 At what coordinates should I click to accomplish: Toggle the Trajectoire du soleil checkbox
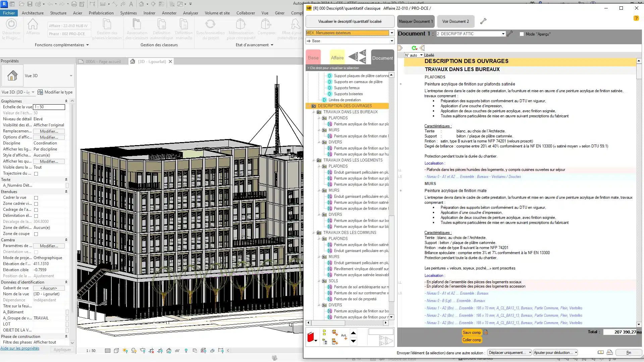pos(36,174)
